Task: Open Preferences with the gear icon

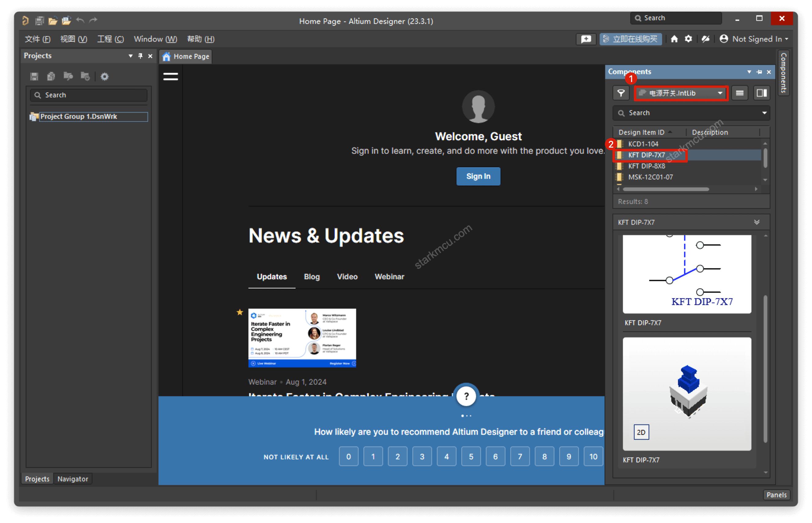Action: point(688,39)
